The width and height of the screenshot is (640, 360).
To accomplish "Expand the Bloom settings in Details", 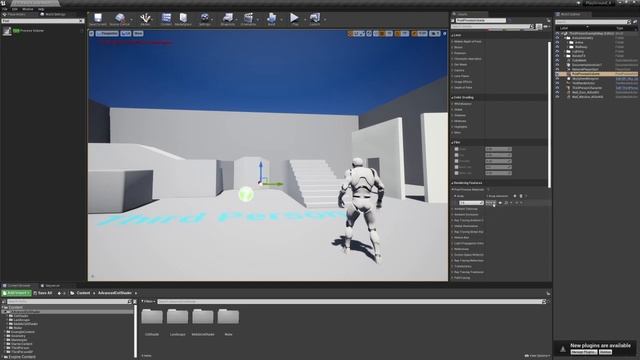I will point(452,47).
